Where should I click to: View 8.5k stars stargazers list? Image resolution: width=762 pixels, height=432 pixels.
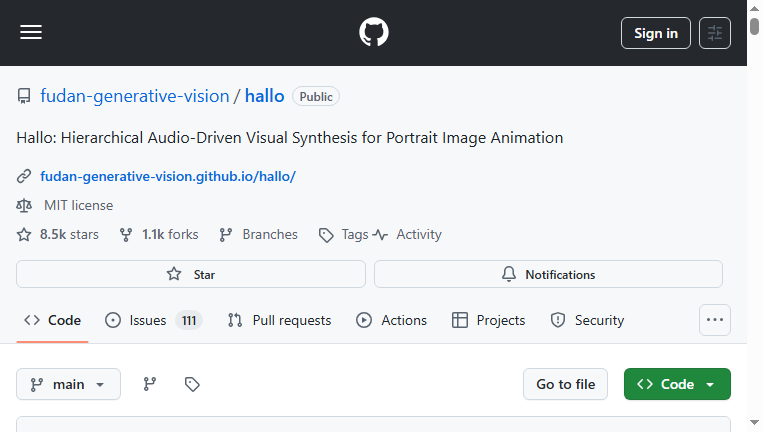pyautogui.click(x=58, y=235)
